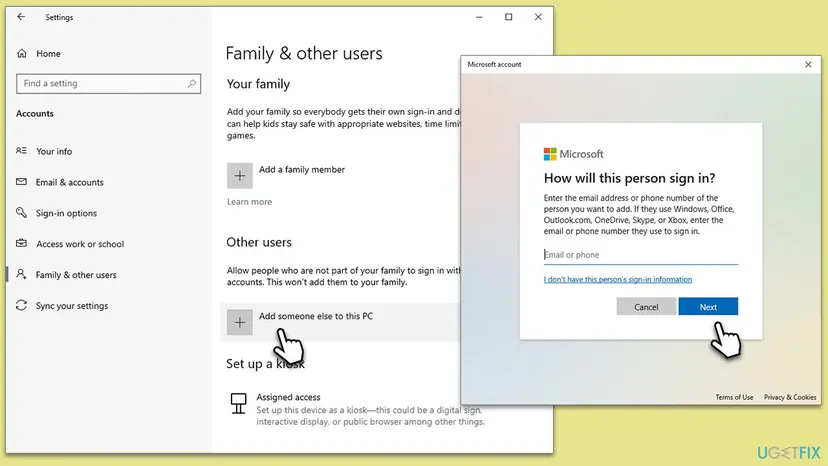Viewport: 828px width, 466px height.
Task: Click the search magnifier in Find a setting
Action: [191, 83]
